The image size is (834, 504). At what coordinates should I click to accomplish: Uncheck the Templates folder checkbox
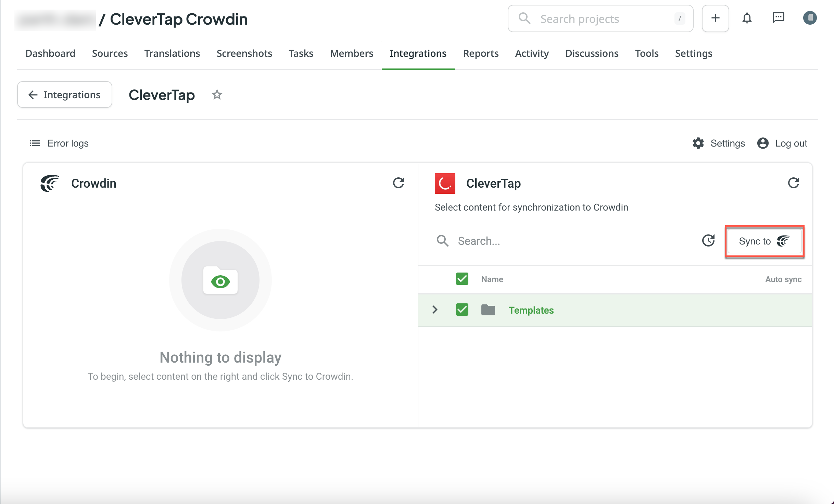point(462,310)
